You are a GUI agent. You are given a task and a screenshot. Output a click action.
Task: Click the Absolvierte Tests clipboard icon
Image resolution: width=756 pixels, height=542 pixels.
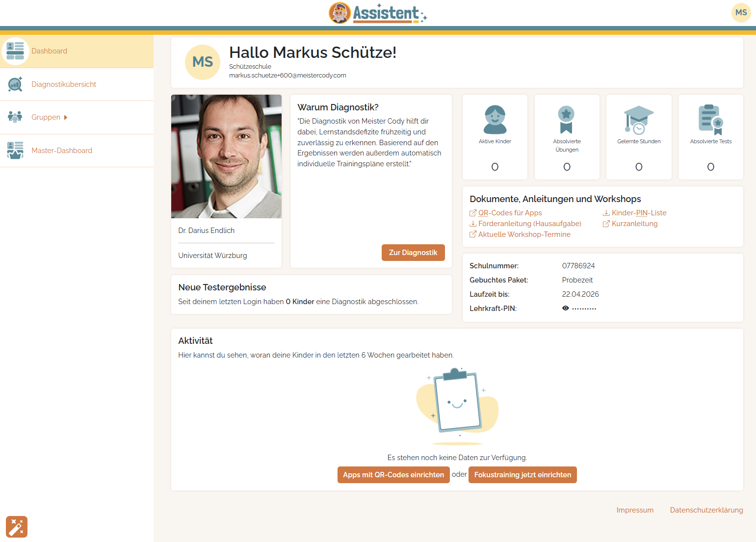tap(710, 120)
